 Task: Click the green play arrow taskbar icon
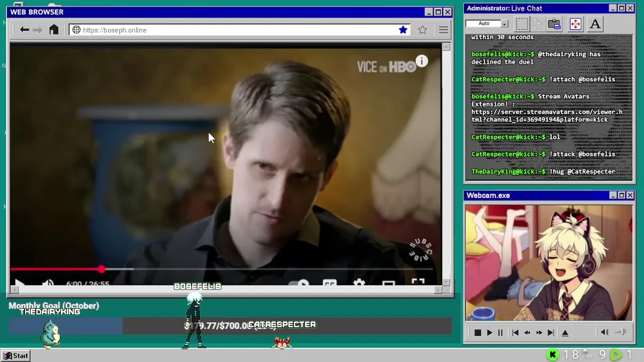tap(615, 355)
